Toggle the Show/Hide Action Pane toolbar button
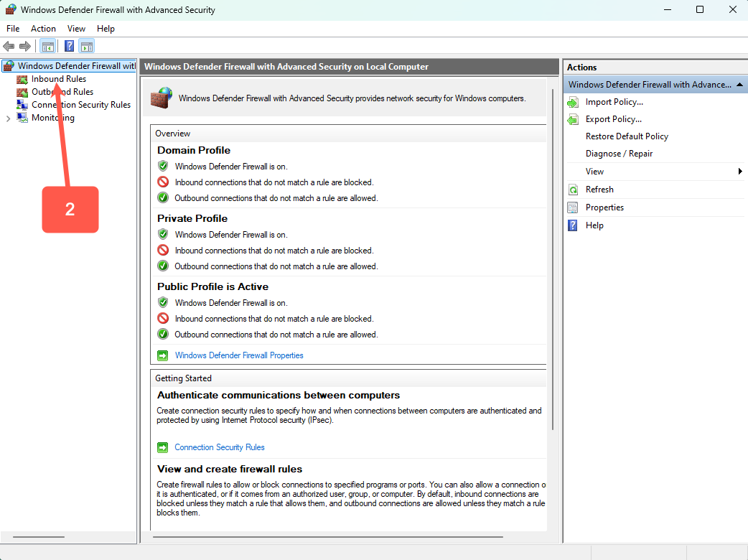 click(x=86, y=47)
